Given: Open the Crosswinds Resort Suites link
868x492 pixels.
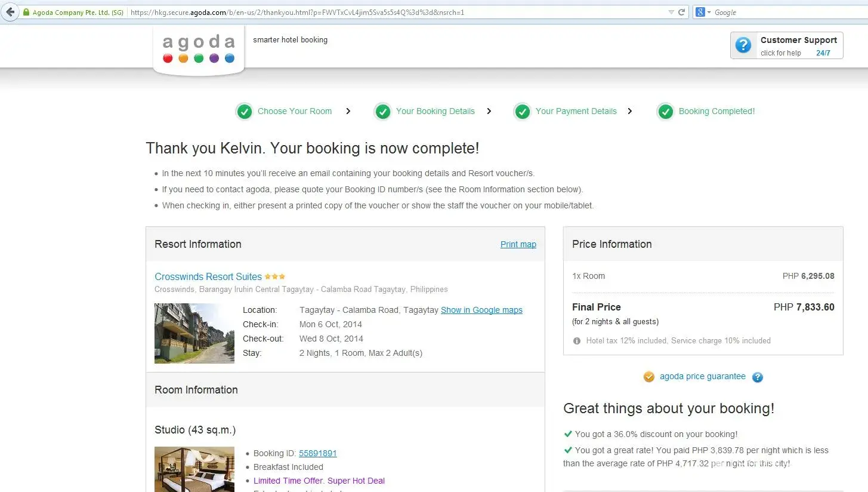Looking at the screenshot, I should click(x=208, y=276).
